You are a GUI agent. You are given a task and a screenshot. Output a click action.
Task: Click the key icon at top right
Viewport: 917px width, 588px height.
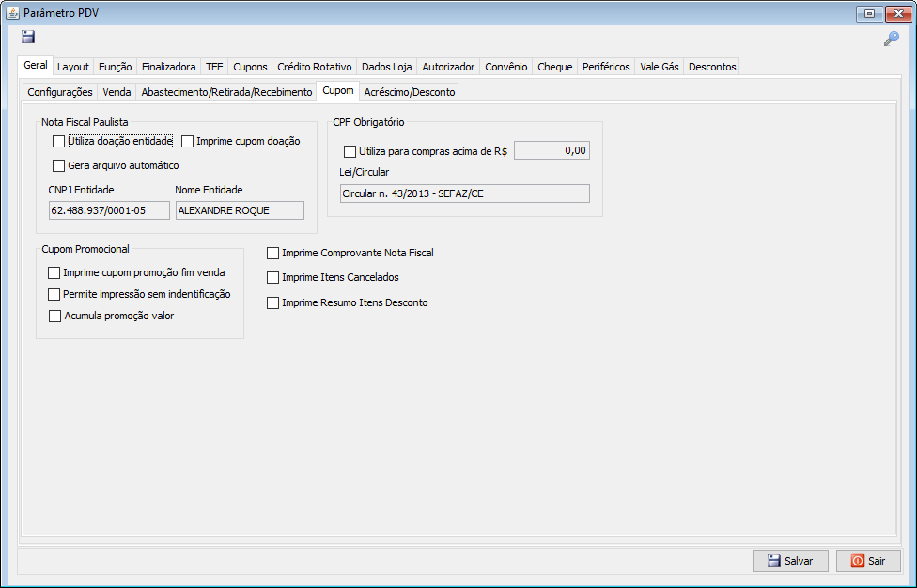(891, 39)
